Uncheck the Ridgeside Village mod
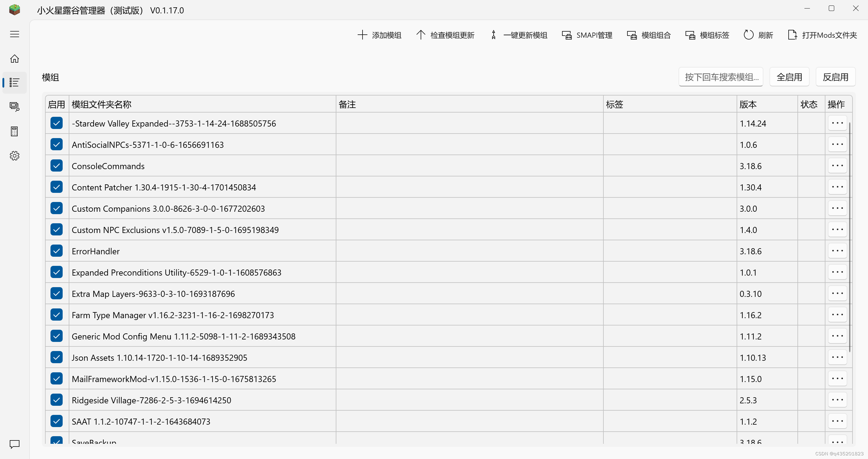This screenshot has width=868, height=459. 57,400
